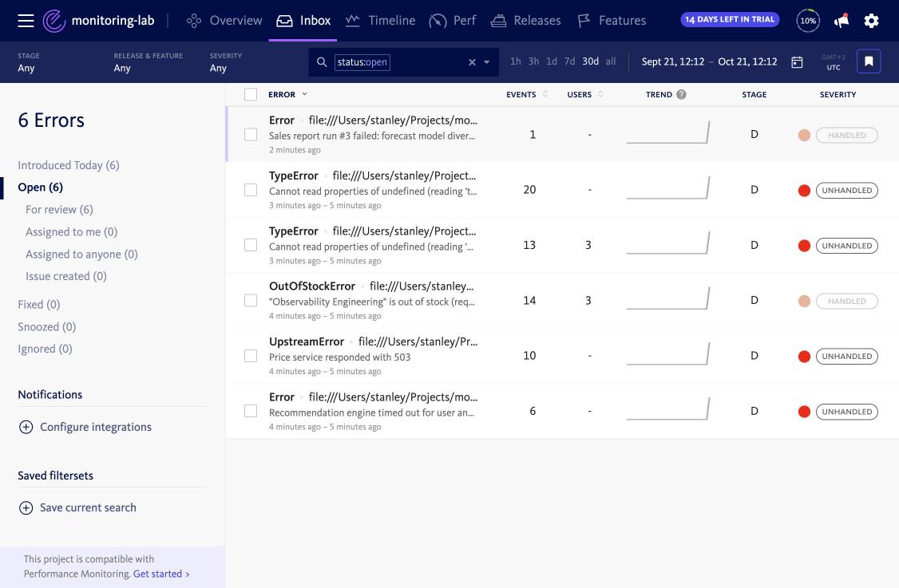The width and height of the screenshot is (899, 588).
Task: Click the Bugsnag logo icon
Action: (54, 21)
